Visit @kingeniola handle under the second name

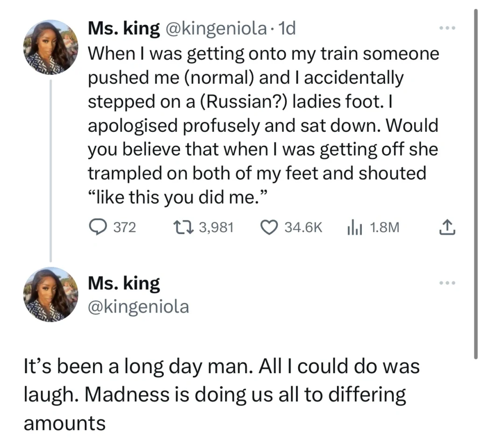(139, 306)
